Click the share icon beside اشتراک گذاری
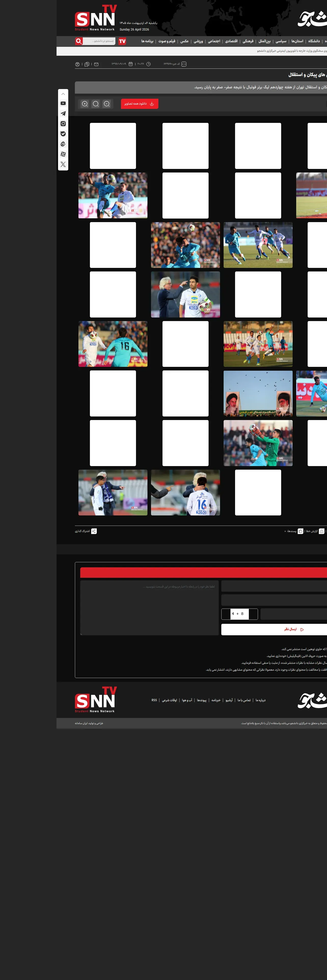Viewport: 327px width, 980px height. [x=94, y=531]
